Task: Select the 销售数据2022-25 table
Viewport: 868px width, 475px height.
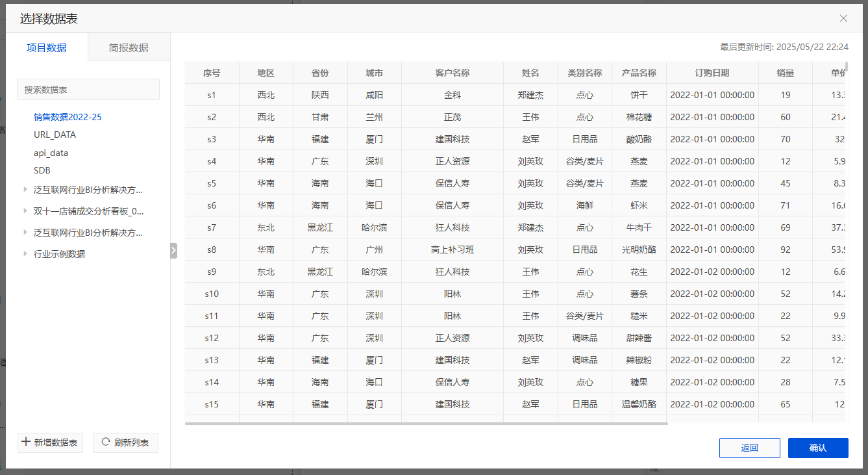Action: tap(68, 118)
